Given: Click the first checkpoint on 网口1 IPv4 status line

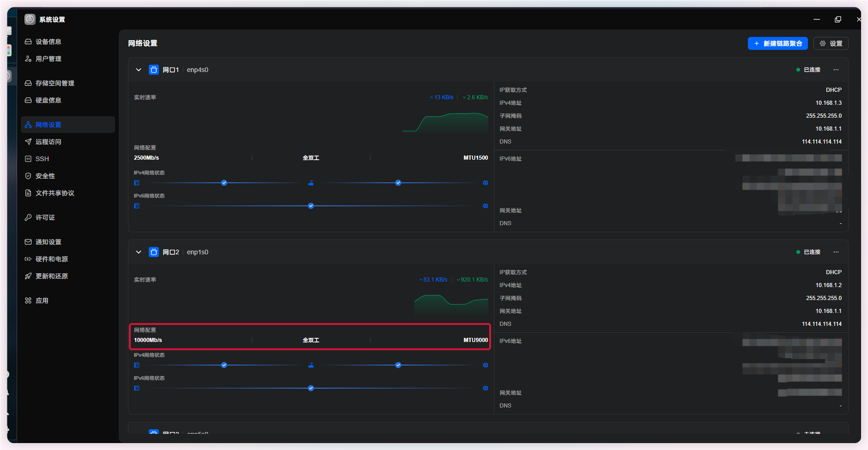Looking at the screenshot, I should point(224,183).
